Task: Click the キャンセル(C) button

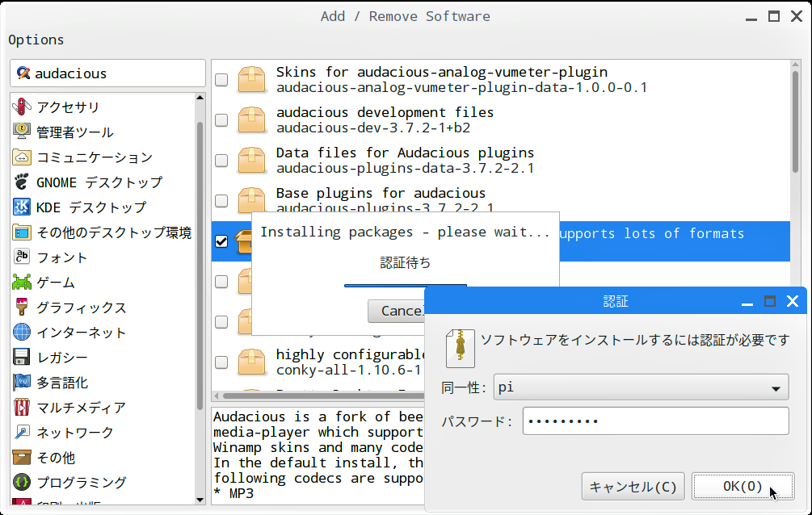Action: coord(633,487)
